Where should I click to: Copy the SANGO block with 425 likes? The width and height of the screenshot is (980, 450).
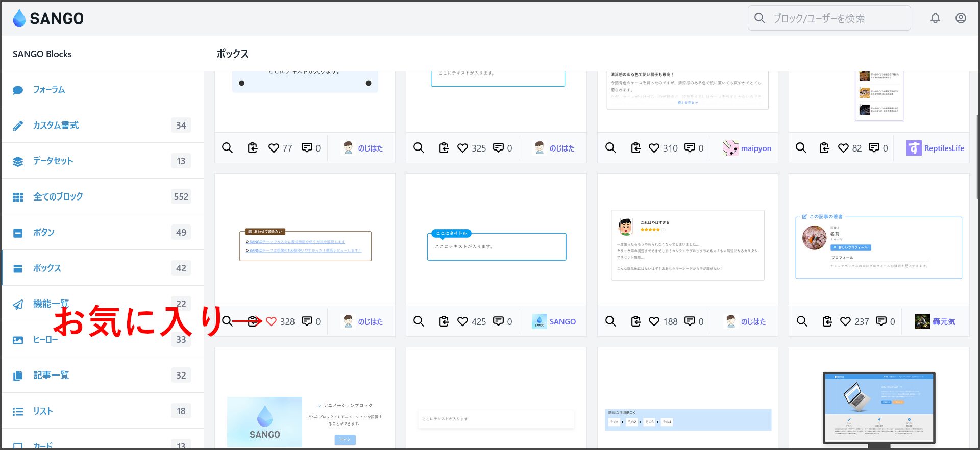(x=444, y=321)
